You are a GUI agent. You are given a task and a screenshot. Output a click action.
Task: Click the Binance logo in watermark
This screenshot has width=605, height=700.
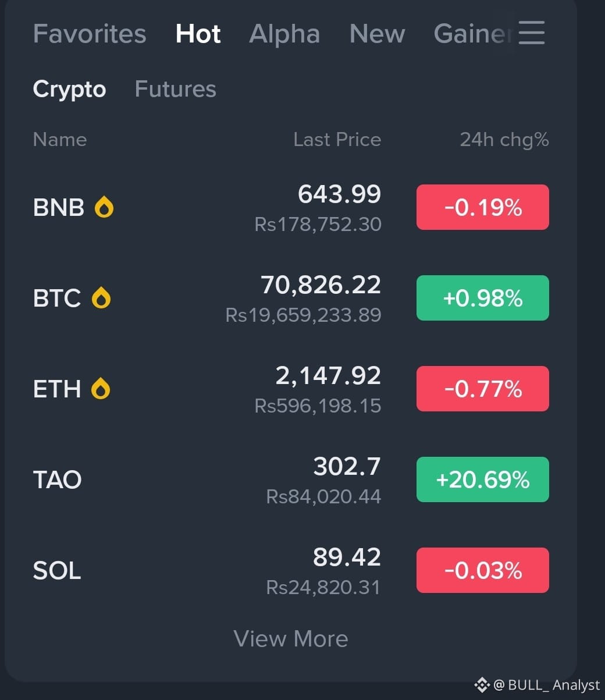pyautogui.click(x=482, y=684)
